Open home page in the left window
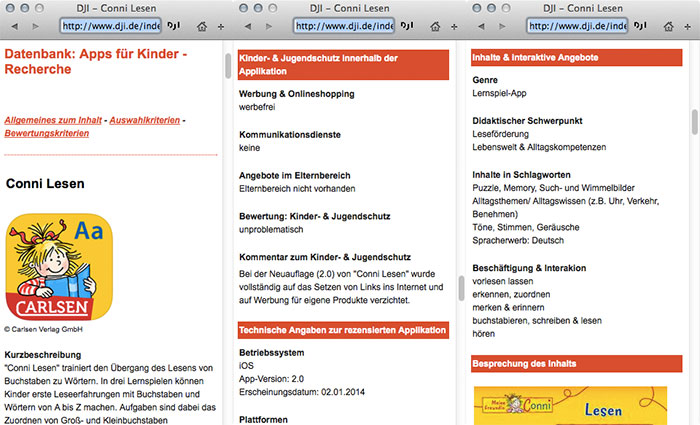This screenshot has height=425, width=700. click(202, 26)
